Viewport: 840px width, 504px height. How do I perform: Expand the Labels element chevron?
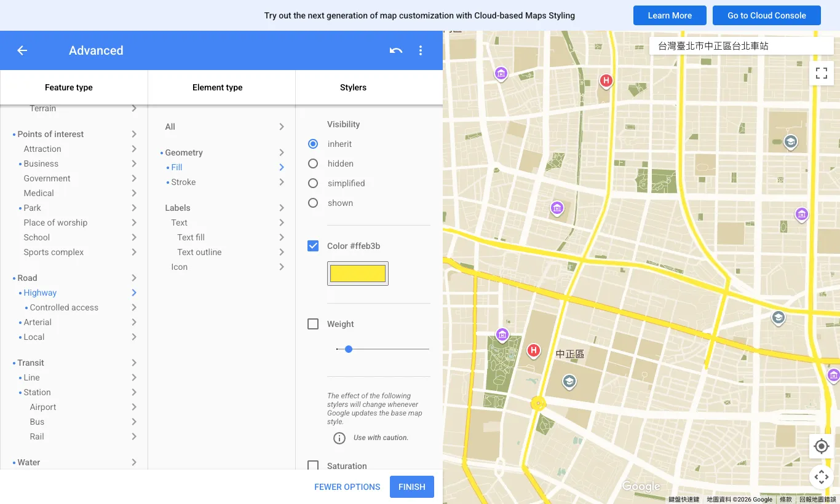282,208
